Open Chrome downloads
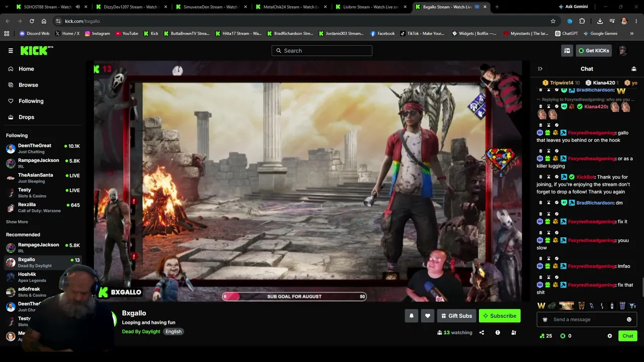The image size is (644, 362). (x=600, y=21)
